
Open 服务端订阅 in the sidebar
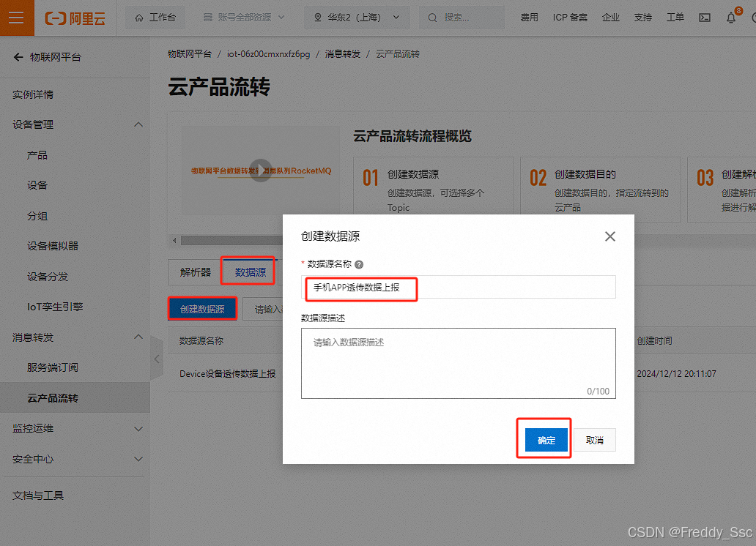tap(53, 367)
